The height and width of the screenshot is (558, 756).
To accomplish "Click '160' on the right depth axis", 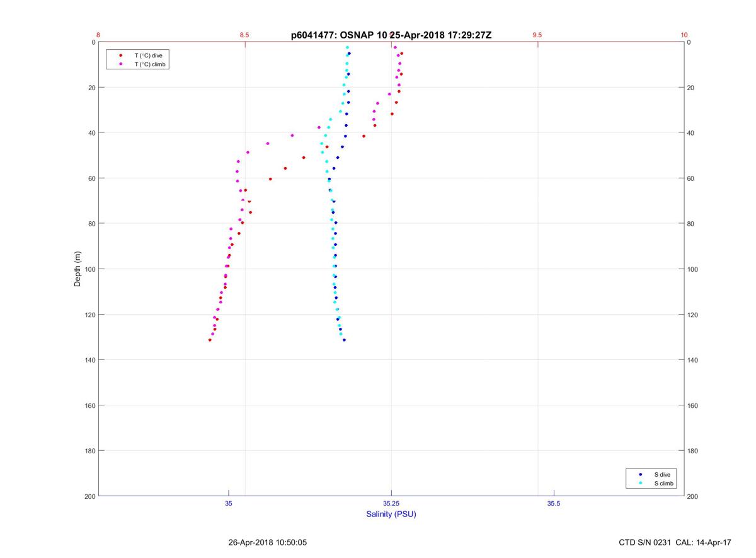I will tap(693, 405).
